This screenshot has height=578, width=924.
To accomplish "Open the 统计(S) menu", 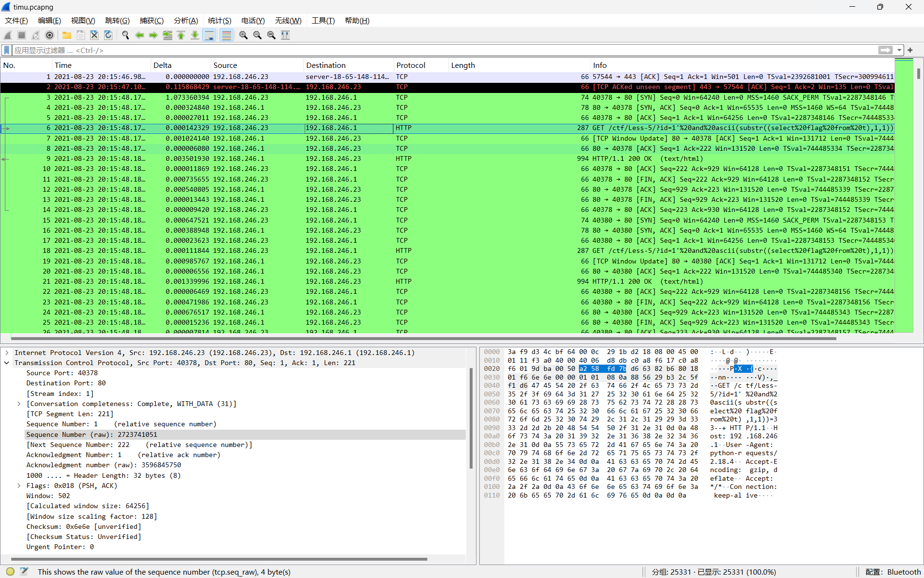I will (x=219, y=21).
